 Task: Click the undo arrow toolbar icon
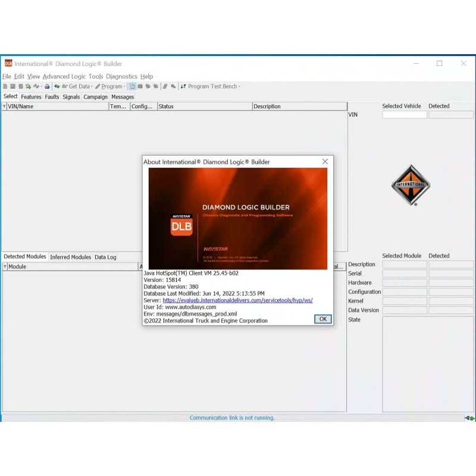pyautogui.click(x=36, y=86)
